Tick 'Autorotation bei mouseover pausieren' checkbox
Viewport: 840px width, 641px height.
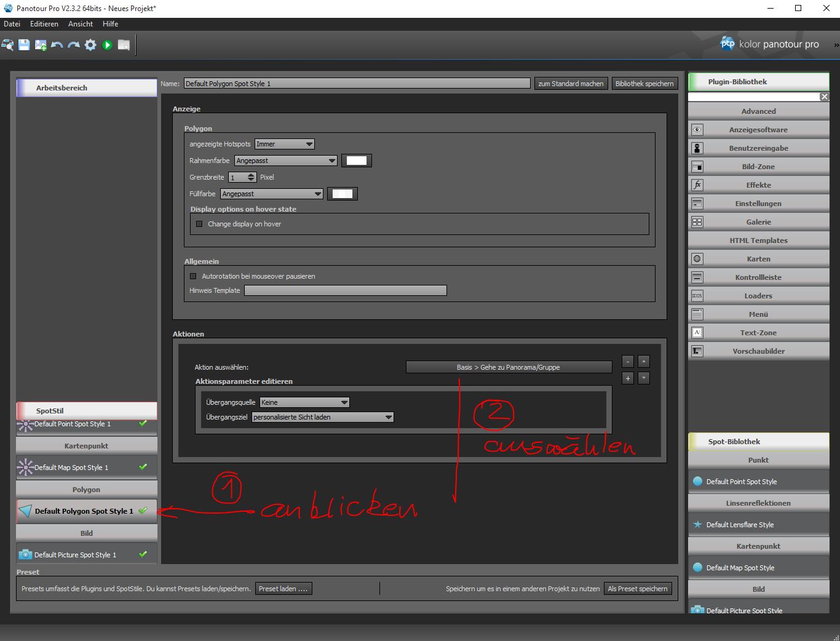tap(193, 276)
